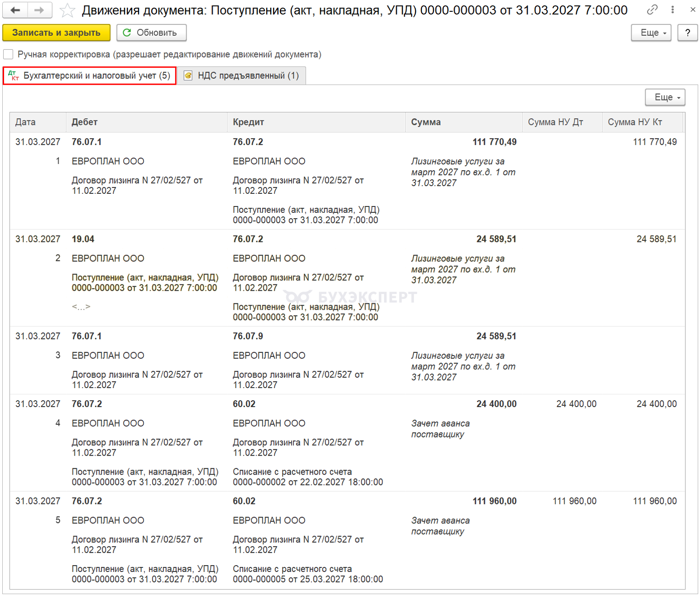This screenshot has width=700, height=595.
Task: Click the Сумма НУ Кт column header
Action: click(x=642, y=122)
